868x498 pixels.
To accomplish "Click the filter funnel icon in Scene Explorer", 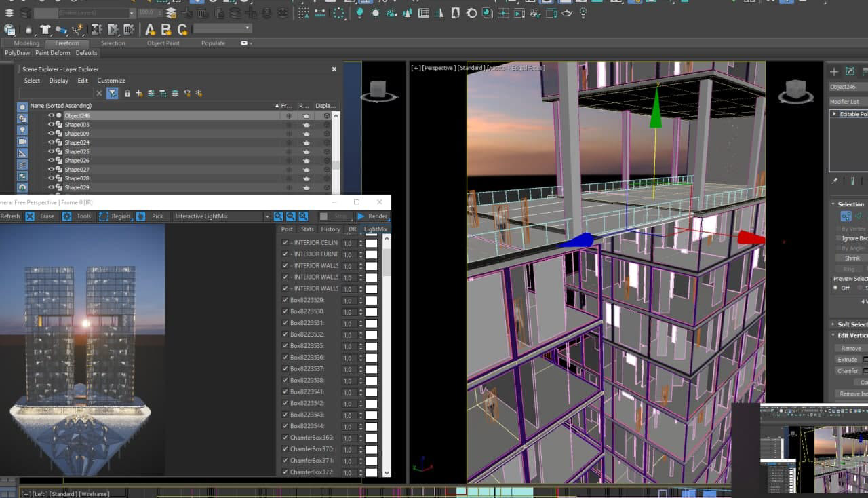I will tap(113, 94).
